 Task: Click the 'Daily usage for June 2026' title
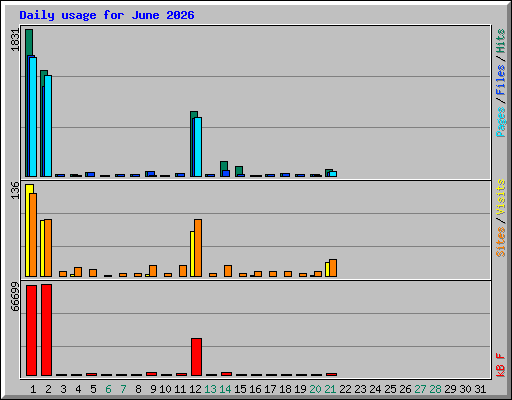point(107,15)
